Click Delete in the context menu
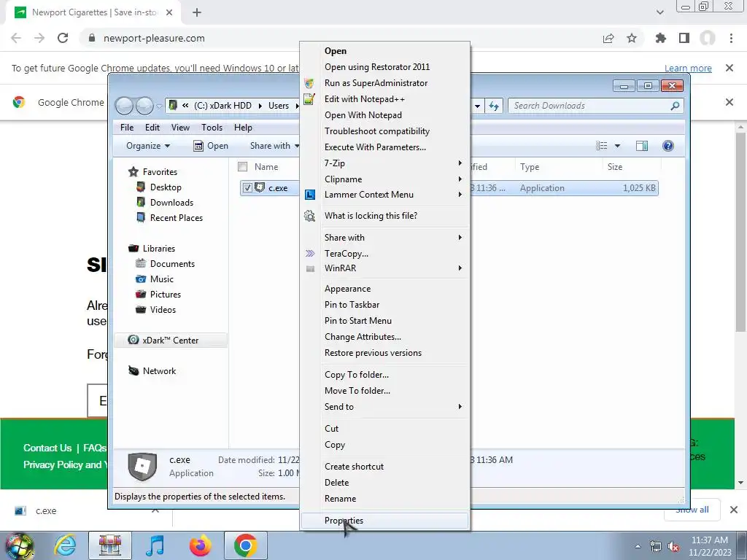This screenshot has width=747, height=560. 384,483
